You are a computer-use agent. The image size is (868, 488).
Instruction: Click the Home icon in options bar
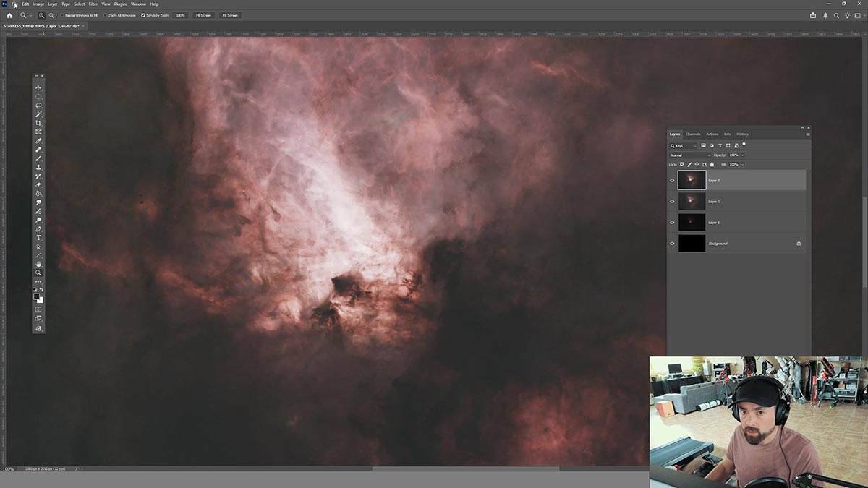click(x=9, y=15)
